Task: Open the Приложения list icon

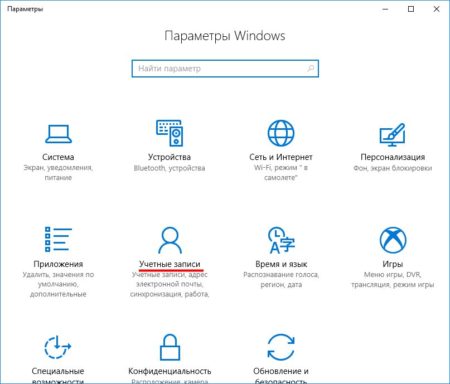Action: click(x=58, y=239)
